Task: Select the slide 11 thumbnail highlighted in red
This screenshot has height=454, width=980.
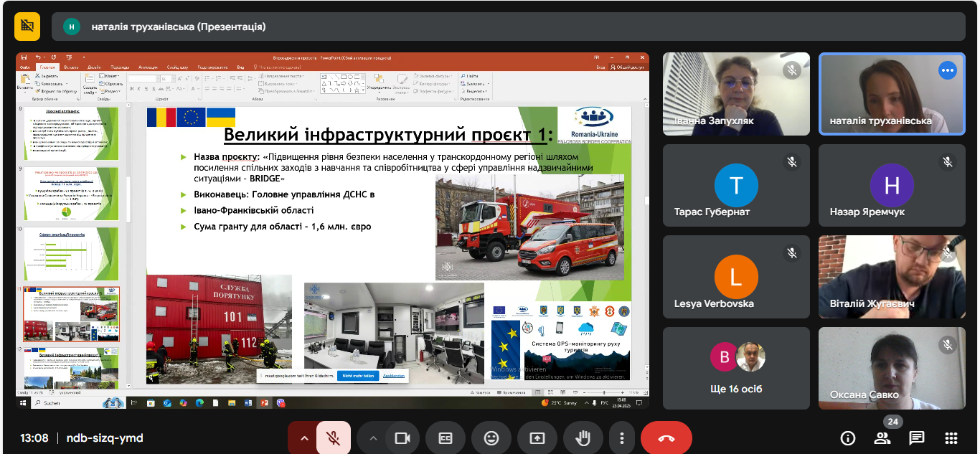Action: [72, 314]
